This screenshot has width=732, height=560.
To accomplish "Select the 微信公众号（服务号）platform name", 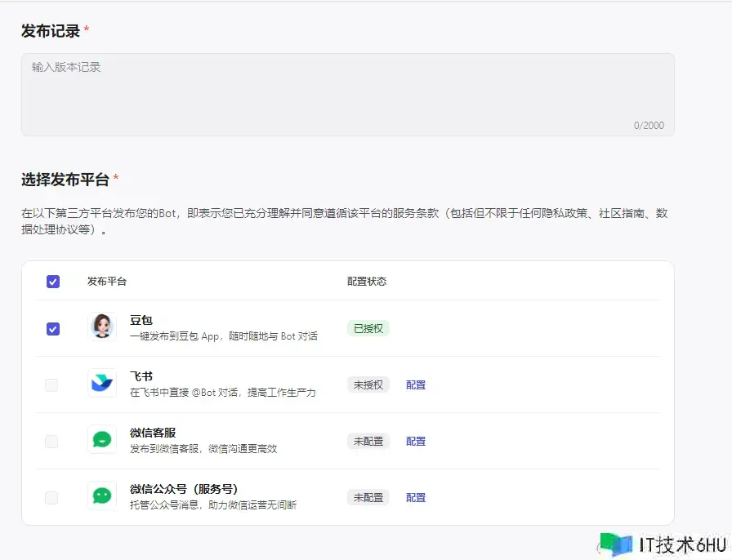I will pyautogui.click(x=184, y=489).
